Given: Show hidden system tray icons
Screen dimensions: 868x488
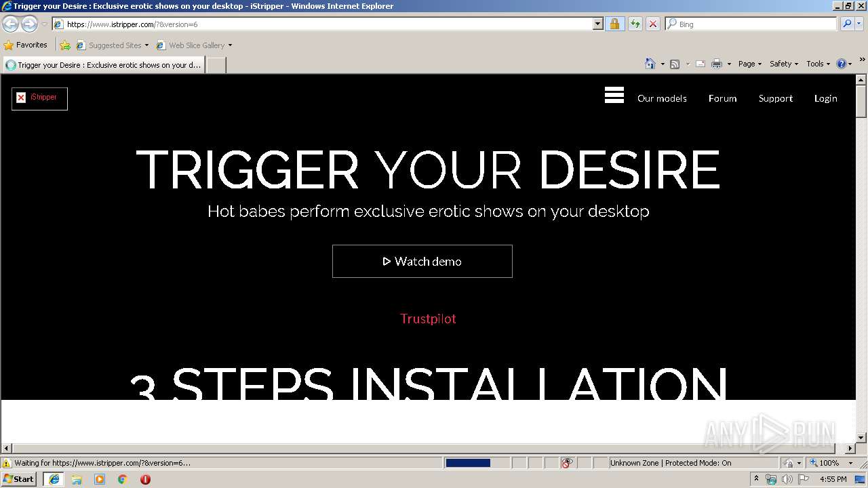Looking at the screenshot, I should pos(756,479).
